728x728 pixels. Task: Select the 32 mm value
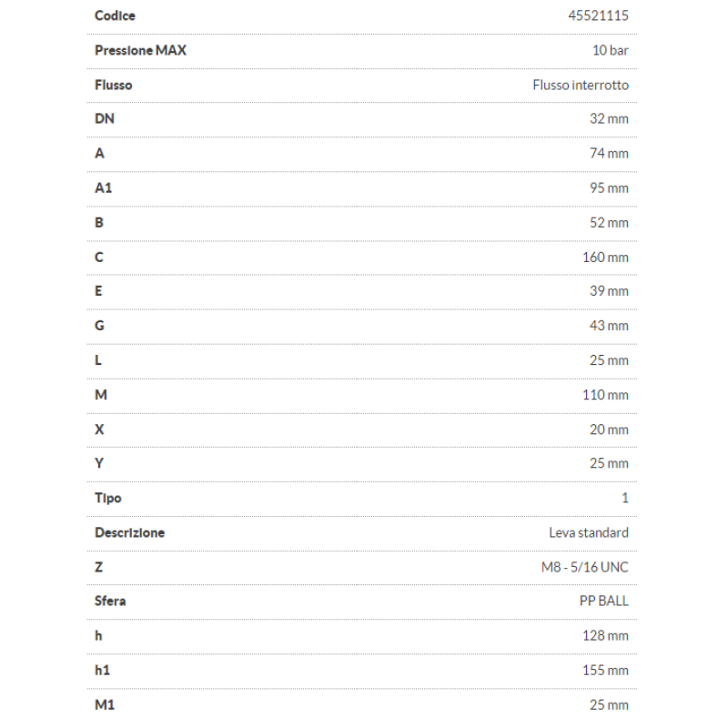pyautogui.click(x=609, y=119)
